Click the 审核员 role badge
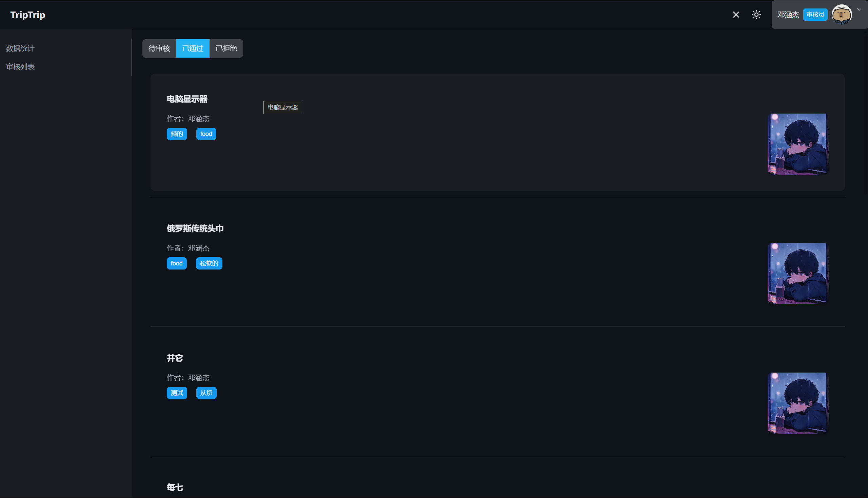Viewport: 868px width, 498px height. [815, 15]
